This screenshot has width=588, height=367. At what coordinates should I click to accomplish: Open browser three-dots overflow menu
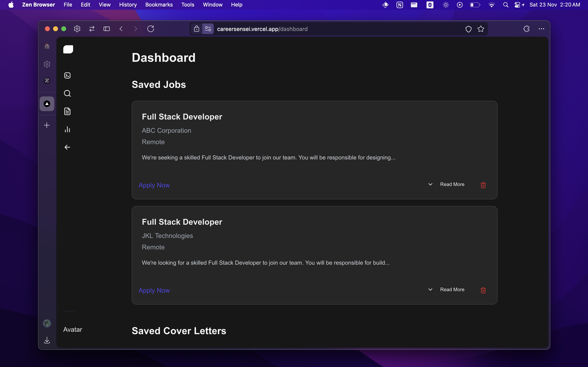click(541, 29)
